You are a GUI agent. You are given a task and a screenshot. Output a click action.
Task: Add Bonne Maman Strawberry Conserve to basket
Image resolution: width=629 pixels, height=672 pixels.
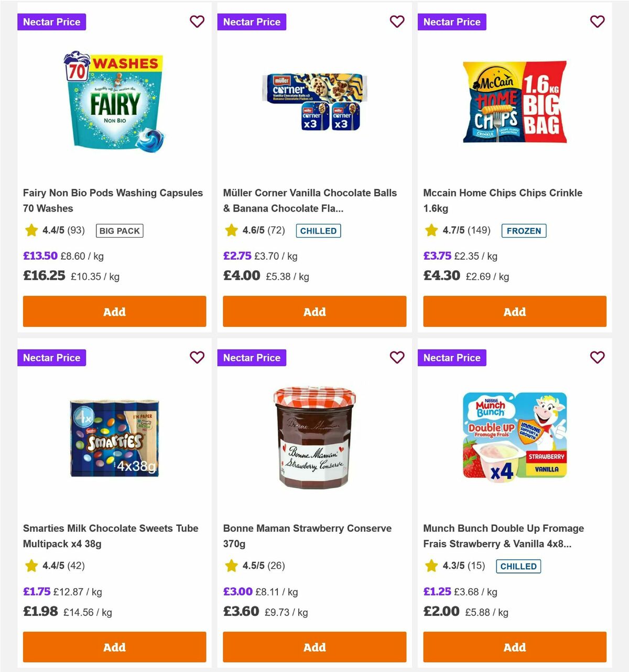[314, 647]
